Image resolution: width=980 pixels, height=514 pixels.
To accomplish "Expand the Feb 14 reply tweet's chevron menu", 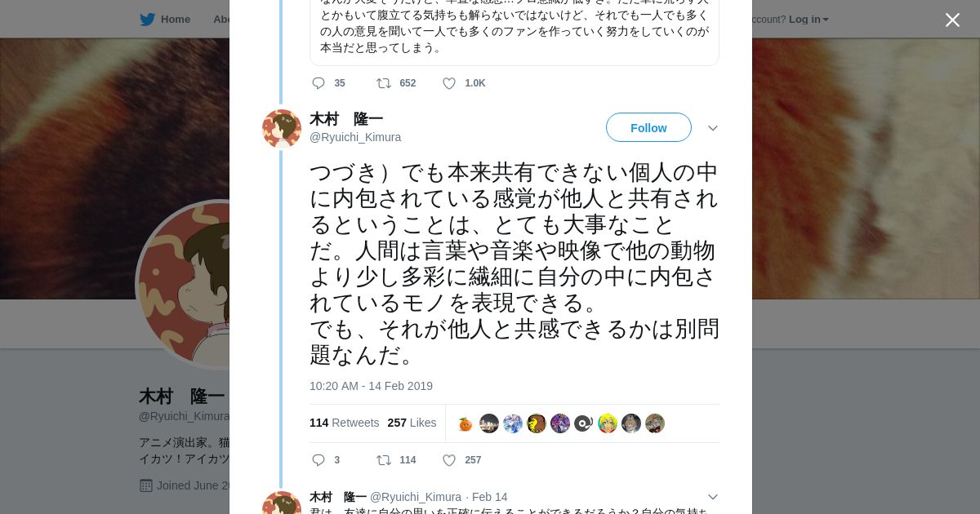I will [x=712, y=497].
